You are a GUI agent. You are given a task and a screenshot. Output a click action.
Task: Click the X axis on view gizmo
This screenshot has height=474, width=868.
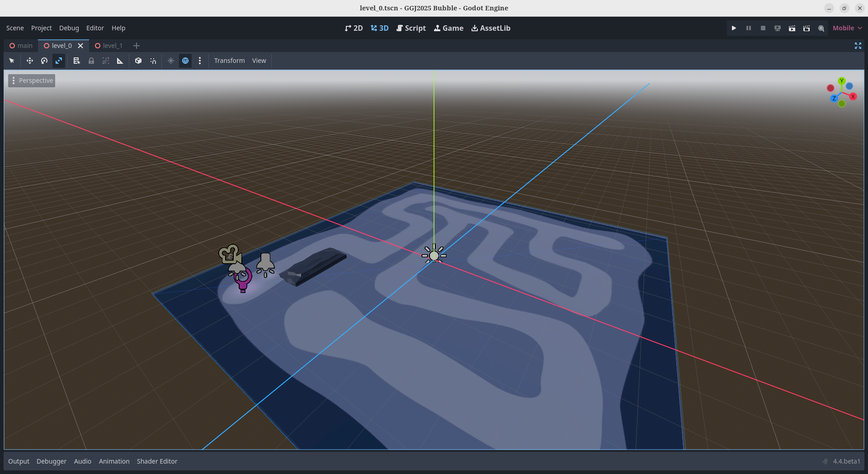[853, 96]
